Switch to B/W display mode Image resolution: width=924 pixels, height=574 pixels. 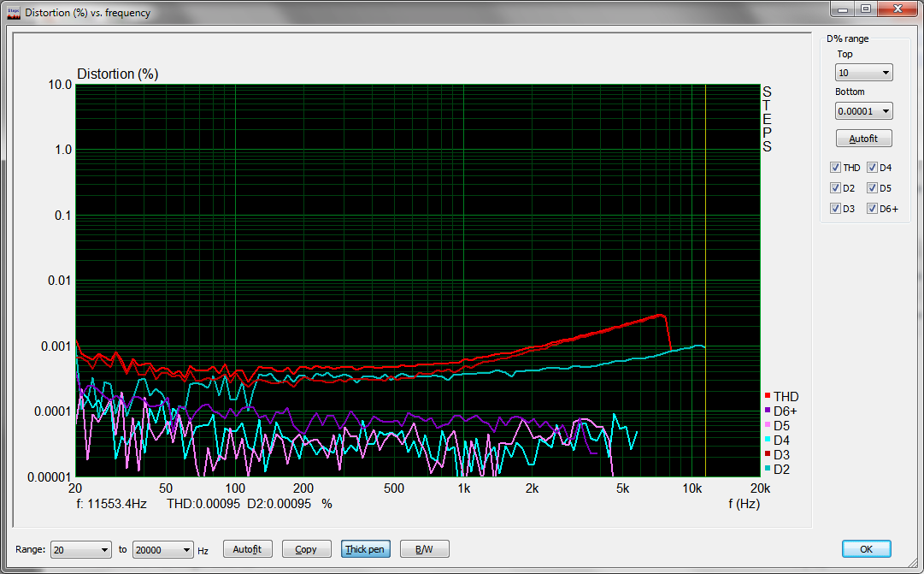point(423,549)
